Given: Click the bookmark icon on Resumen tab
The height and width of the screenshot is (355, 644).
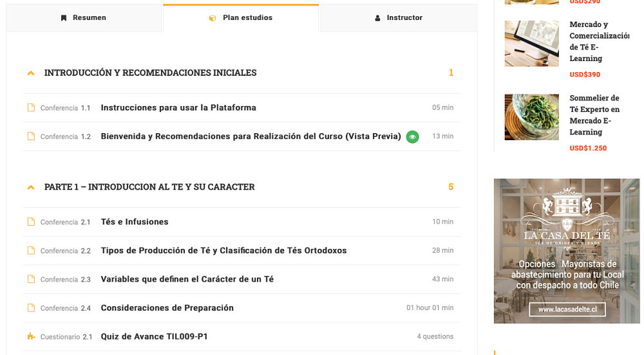Looking at the screenshot, I should pos(64,18).
